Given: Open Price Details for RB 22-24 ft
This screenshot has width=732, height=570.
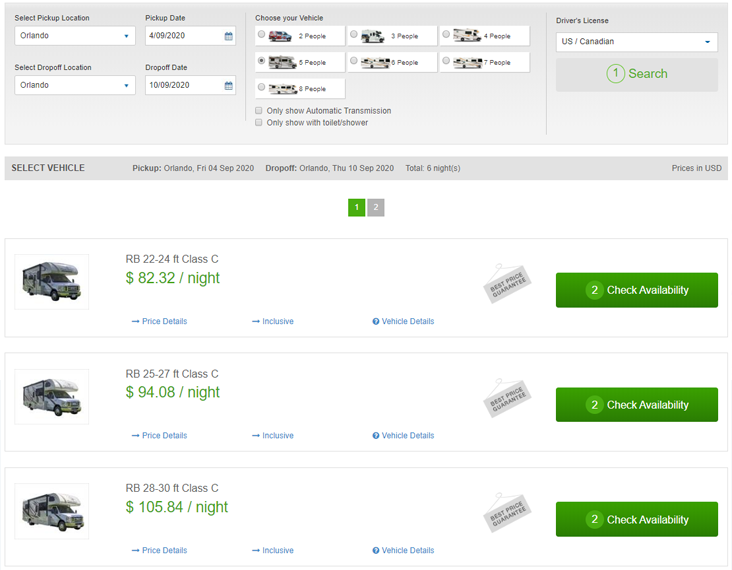Looking at the screenshot, I should click(164, 321).
